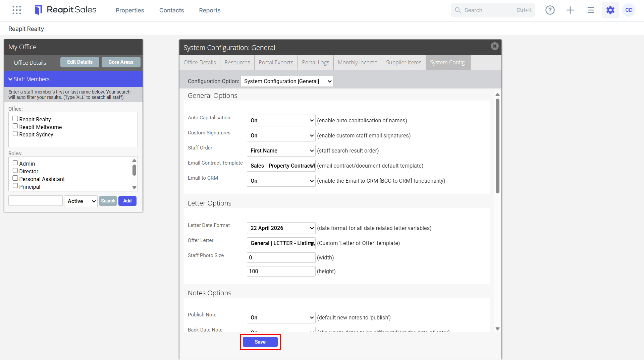The image size is (644, 362).
Task: Check the Personal Assistant role checkbox
Action: click(x=15, y=178)
